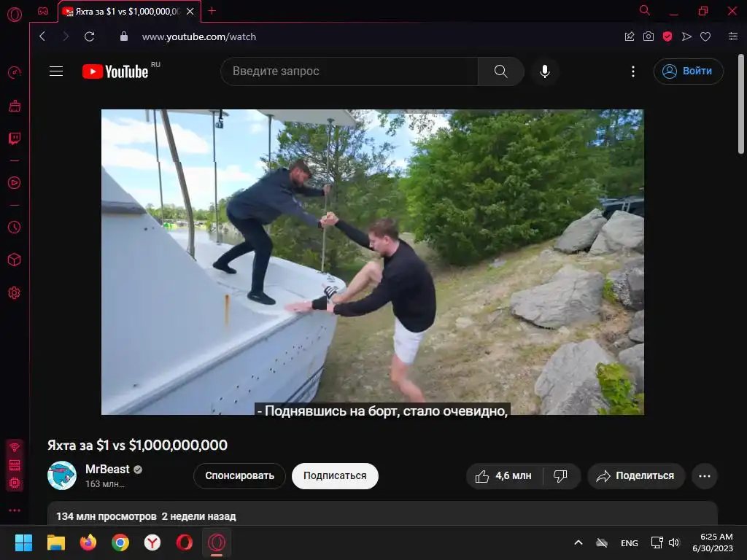Open File Explorer from the taskbar

(55, 542)
